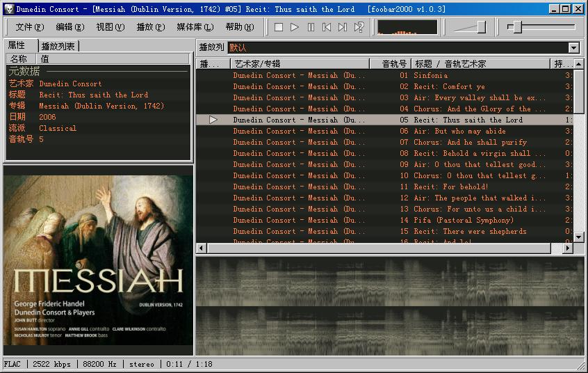
Task: Click the now-playing arrow on track 05
Action: pyautogui.click(x=213, y=120)
